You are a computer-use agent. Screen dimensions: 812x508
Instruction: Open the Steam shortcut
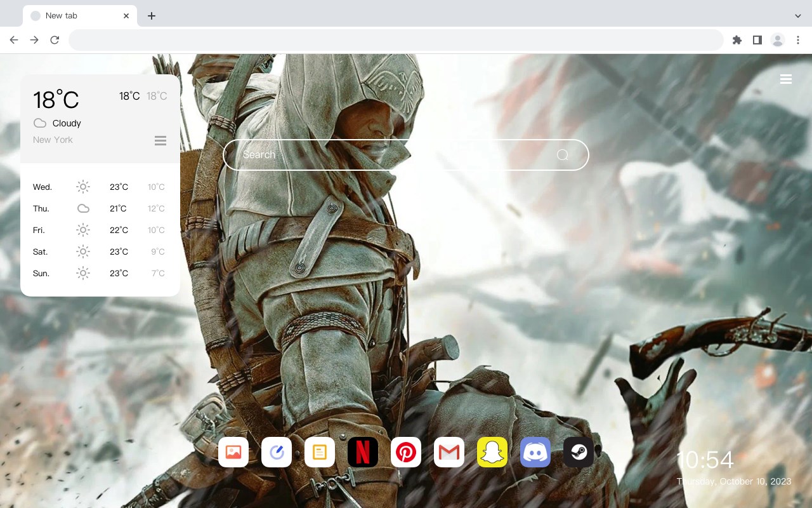click(579, 452)
